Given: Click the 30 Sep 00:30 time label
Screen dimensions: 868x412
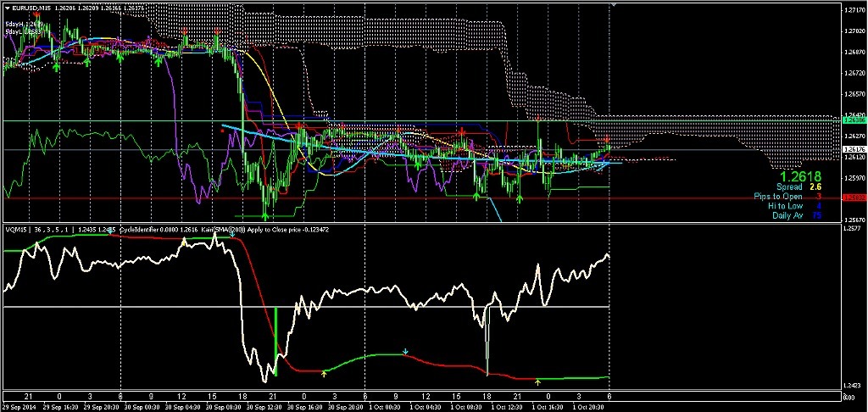Looking at the screenshot, I should [x=140, y=406].
